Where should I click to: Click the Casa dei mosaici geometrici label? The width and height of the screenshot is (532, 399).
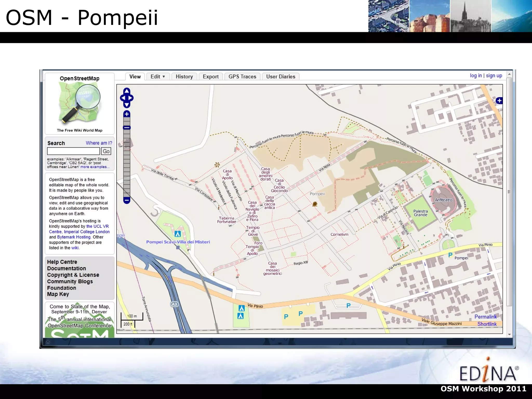click(272, 268)
